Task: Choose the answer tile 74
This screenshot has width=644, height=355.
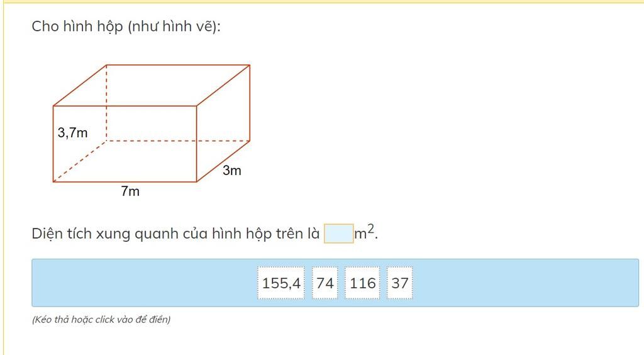Action: click(x=325, y=283)
